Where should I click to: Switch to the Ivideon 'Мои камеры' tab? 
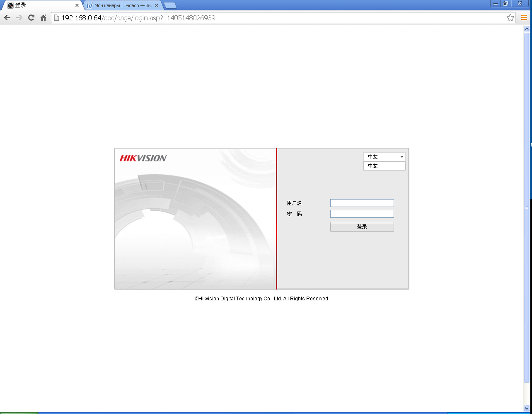pos(122,5)
